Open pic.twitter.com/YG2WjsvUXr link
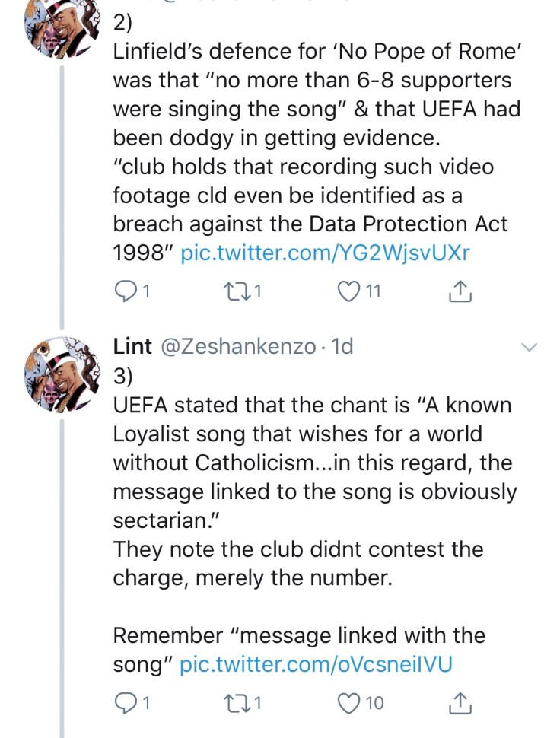Screen dimensions: 560x738 pyautogui.click(x=325, y=253)
